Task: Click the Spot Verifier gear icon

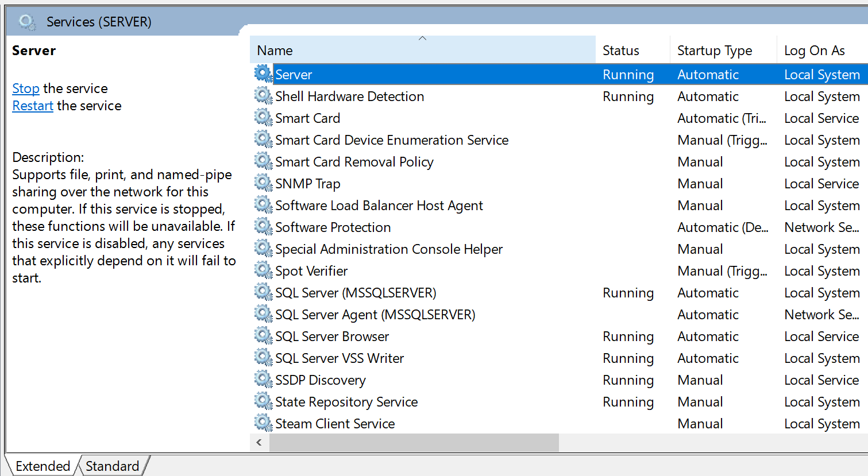Action: (x=263, y=270)
